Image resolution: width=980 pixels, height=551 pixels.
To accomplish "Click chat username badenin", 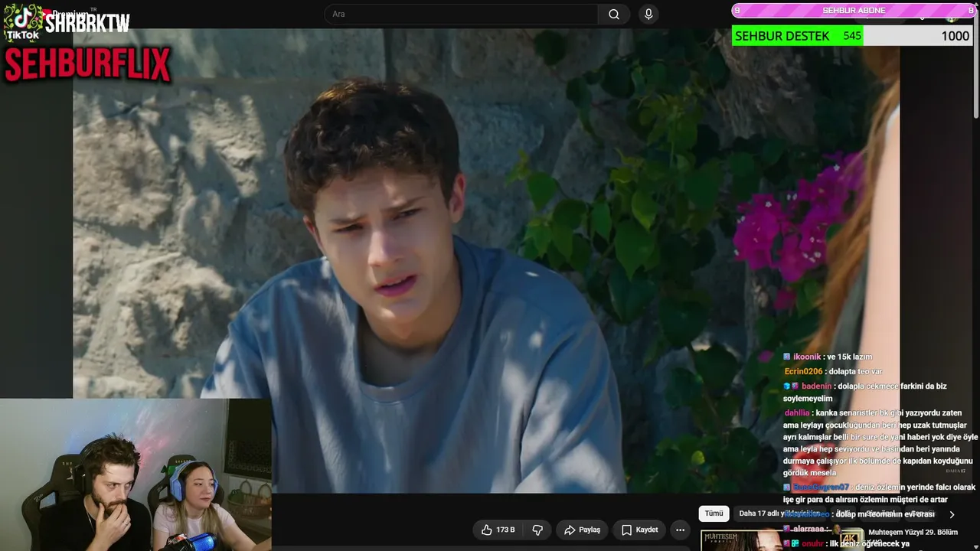I will point(817,386).
